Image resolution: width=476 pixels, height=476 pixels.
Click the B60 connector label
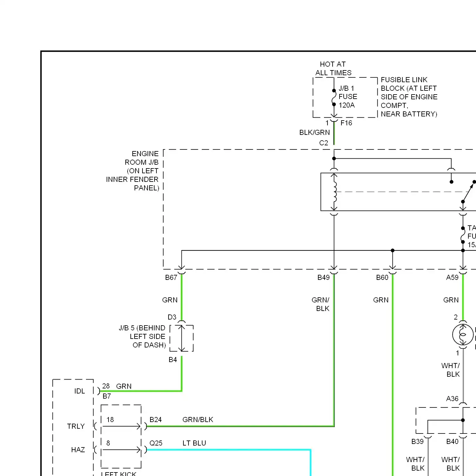(382, 278)
